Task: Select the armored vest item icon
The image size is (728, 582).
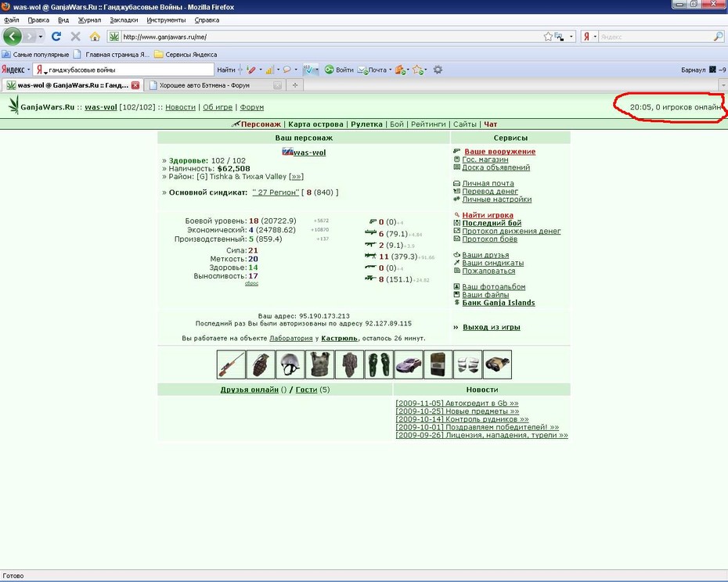Action: click(x=319, y=365)
